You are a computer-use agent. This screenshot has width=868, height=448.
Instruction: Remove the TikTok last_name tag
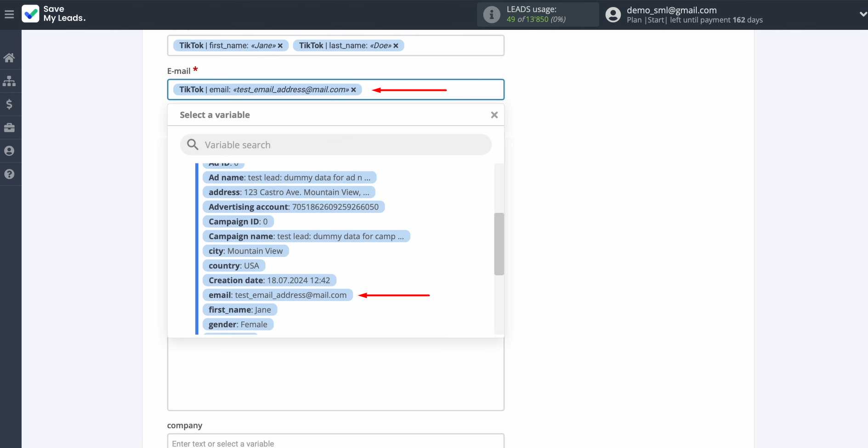pos(396,46)
